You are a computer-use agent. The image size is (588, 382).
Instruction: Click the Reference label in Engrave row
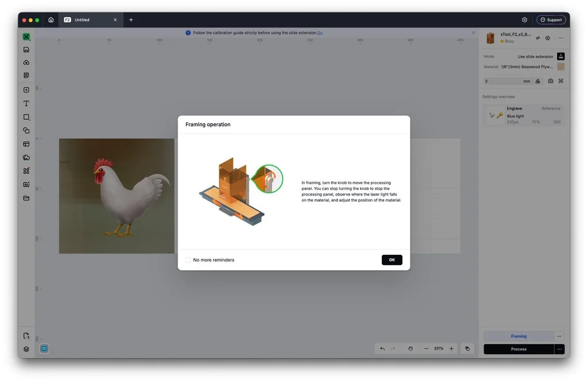[x=551, y=108]
